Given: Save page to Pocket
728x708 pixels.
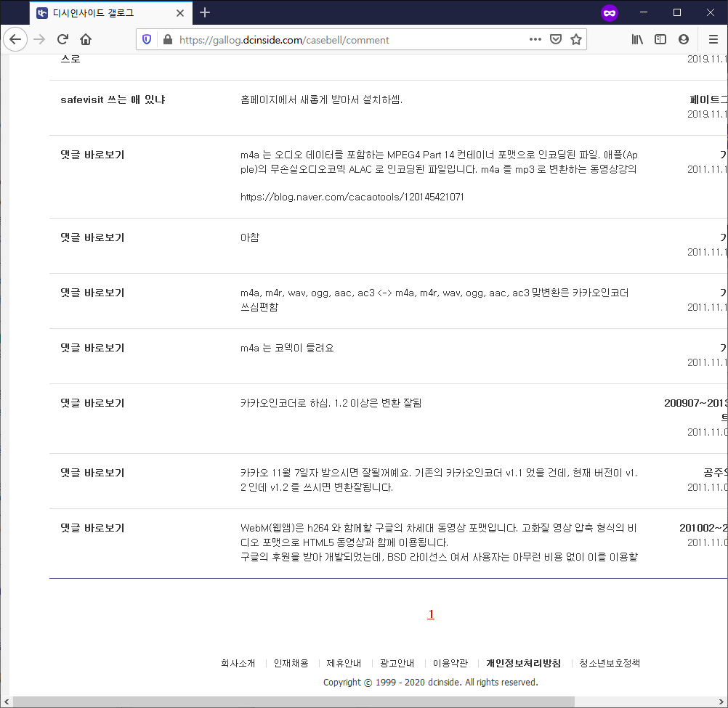Looking at the screenshot, I should click(556, 39).
